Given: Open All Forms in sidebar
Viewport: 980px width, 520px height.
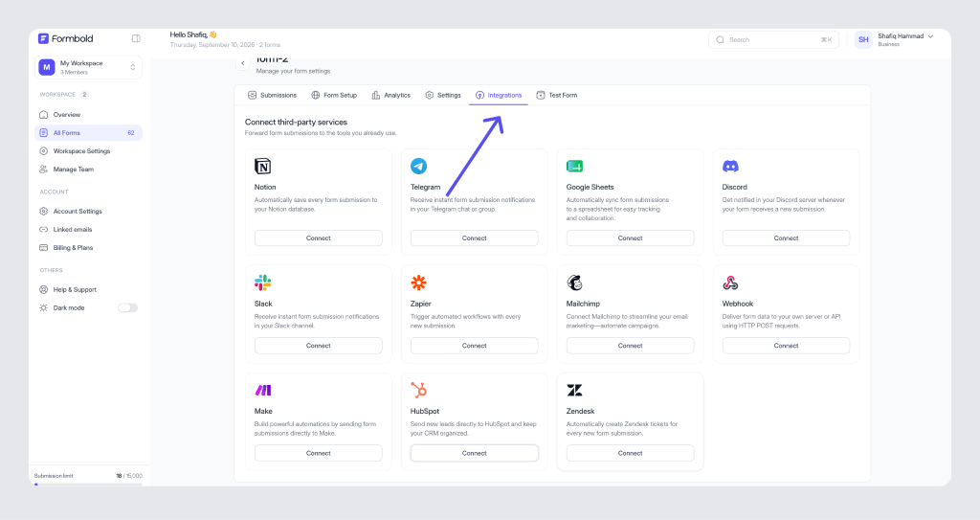Looking at the screenshot, I should [x=88, y=133].
